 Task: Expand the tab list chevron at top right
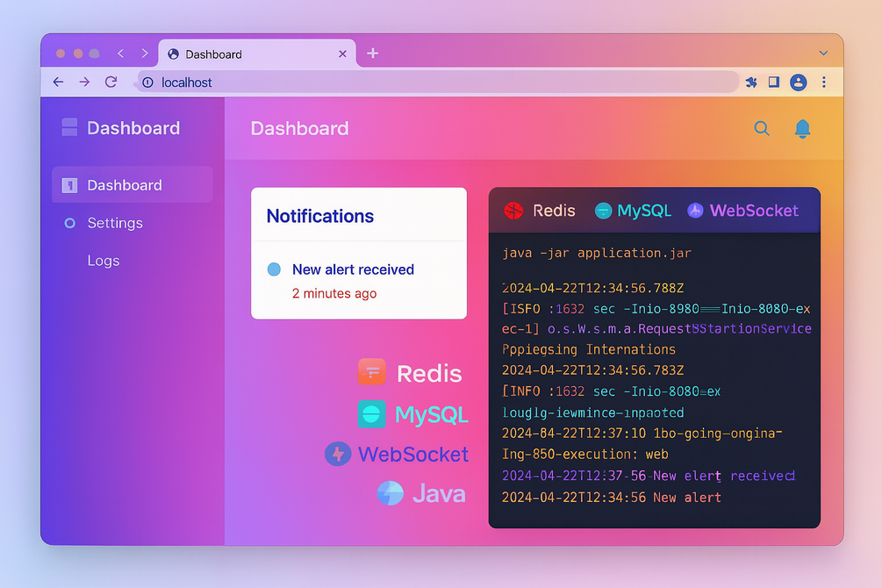point(823,53)
